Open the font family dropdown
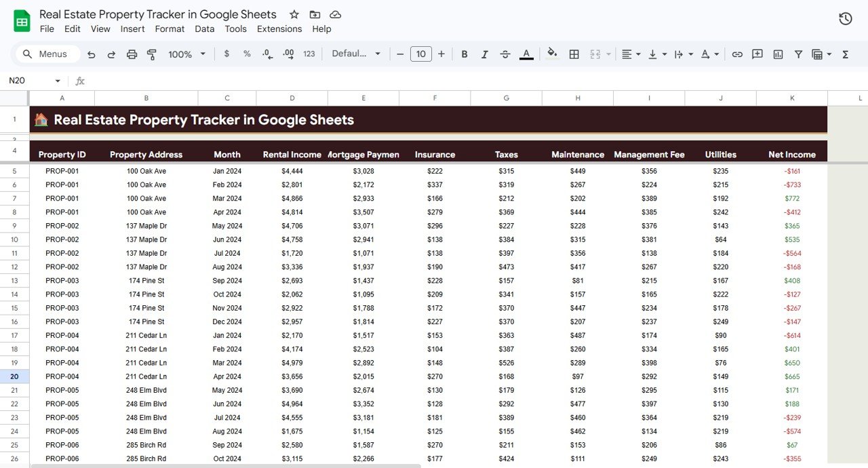 (356, 54)
